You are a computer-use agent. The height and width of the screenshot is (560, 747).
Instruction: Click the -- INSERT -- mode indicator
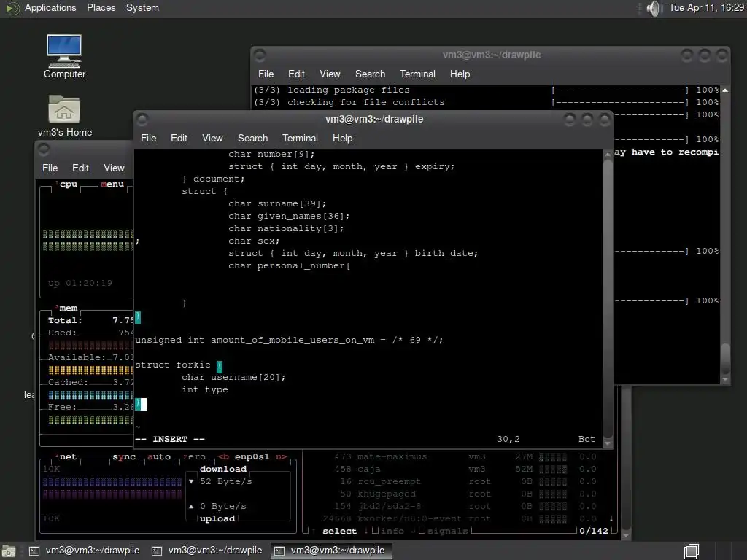click(x=169, y=439)
